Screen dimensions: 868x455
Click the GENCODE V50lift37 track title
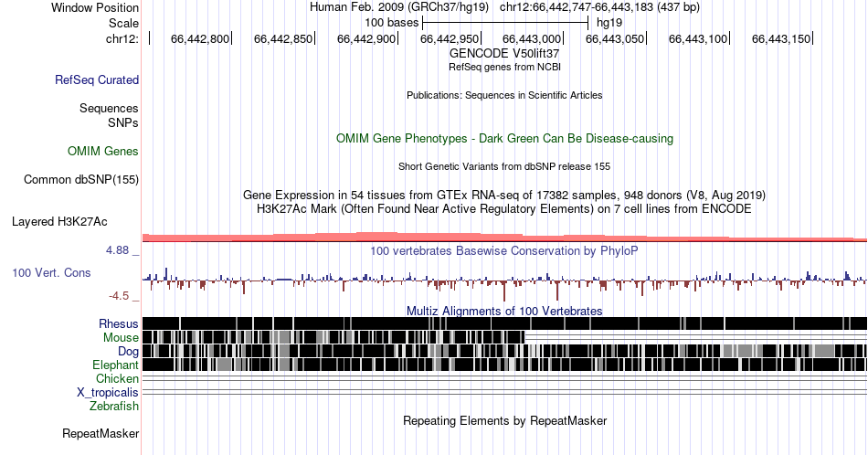coord(504,53)
